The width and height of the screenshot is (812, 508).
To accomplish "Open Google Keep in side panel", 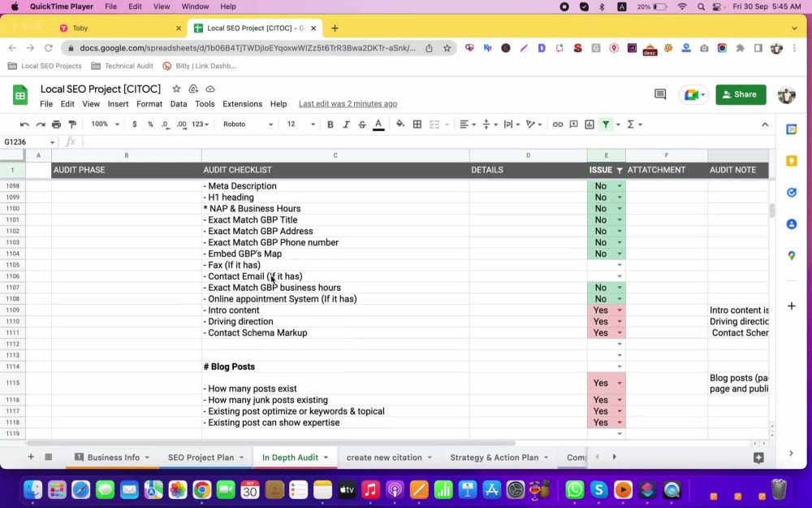I will [x=791, y=161].
